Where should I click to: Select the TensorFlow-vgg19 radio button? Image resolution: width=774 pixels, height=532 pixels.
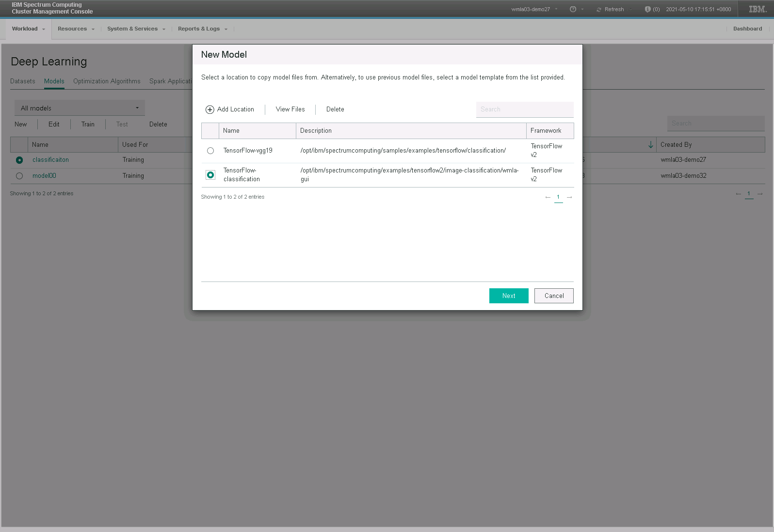210,151
